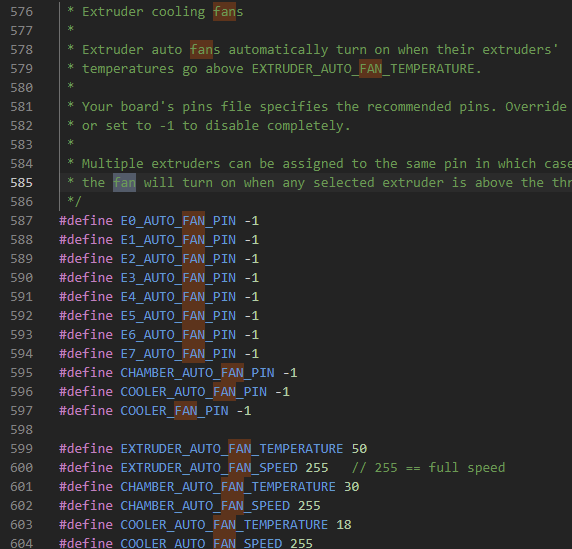Screen dimensions: 572x549
Task: Click COOLER_AUTO_FAN_PIN identifier
Action: pos(194,391)
